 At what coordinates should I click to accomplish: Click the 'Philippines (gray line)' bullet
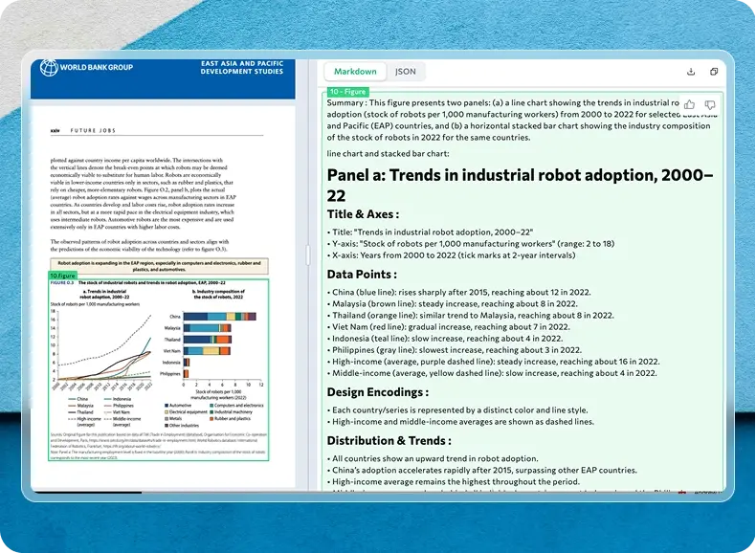coord(455,350)
